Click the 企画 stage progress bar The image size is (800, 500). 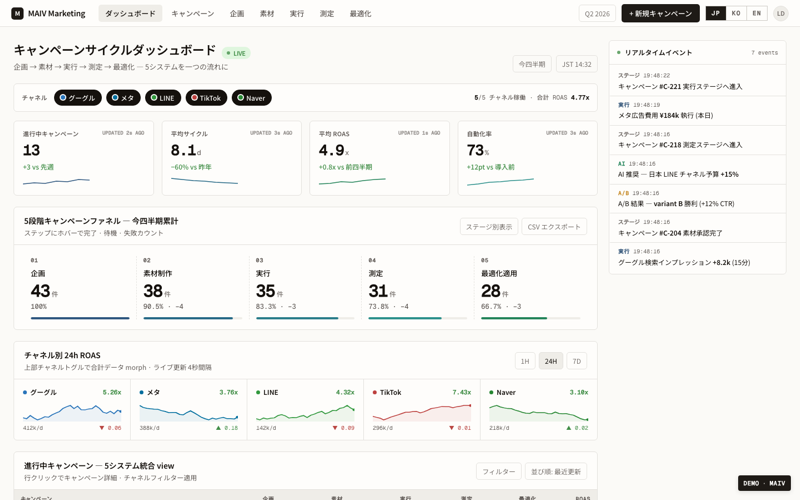pos(80,318)
